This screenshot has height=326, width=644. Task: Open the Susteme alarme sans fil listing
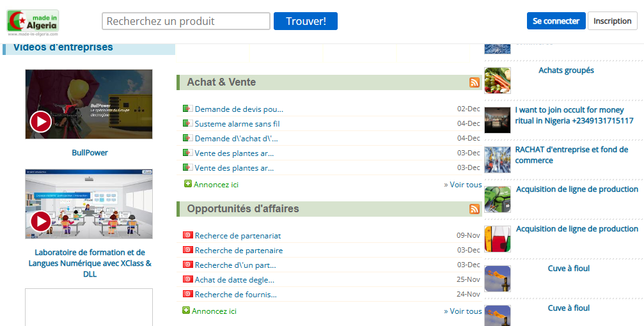tap(237, 123)
